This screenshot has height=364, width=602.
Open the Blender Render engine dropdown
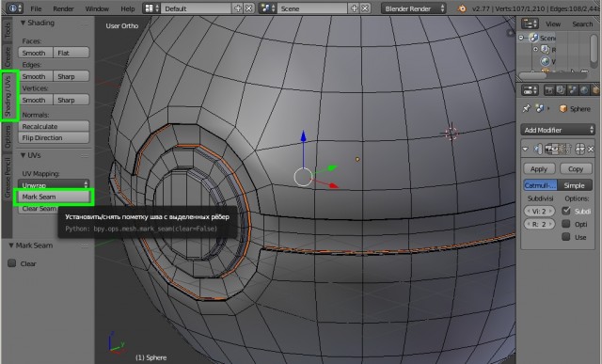pyautogui.click(x=414, y=8)
